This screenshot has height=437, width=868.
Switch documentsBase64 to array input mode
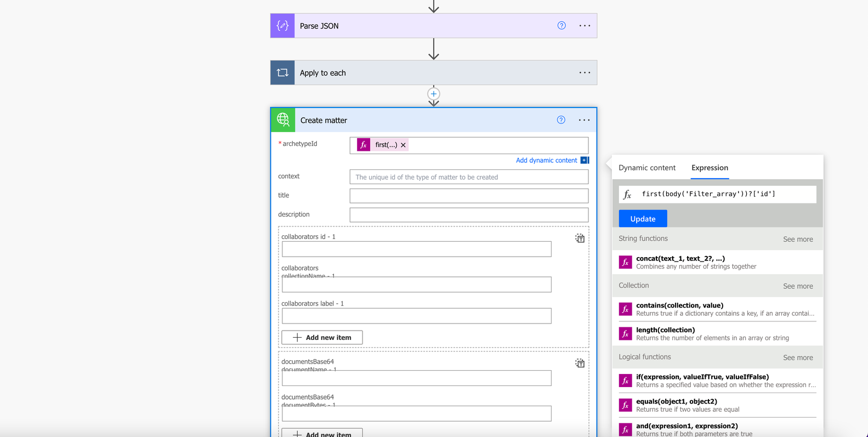tap(580, 363)
